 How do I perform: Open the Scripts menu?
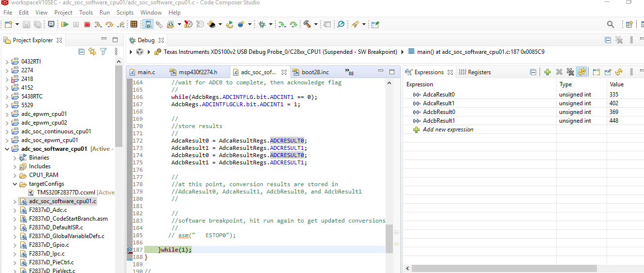click(125, 13)
